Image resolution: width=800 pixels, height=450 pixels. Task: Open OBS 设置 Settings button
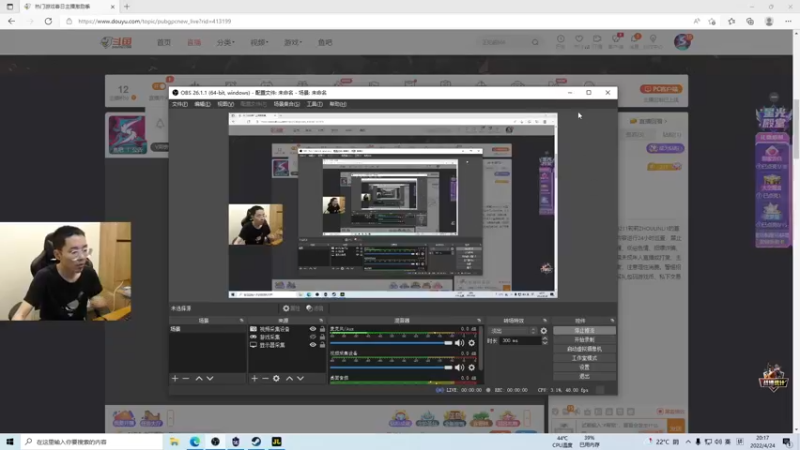[584, 367]
